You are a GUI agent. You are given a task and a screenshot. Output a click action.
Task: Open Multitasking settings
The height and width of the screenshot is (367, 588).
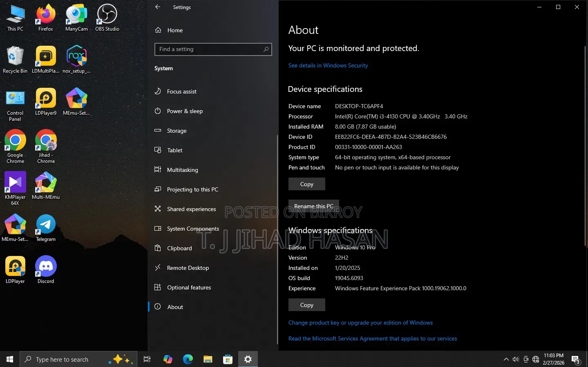(x=182, y=170)
